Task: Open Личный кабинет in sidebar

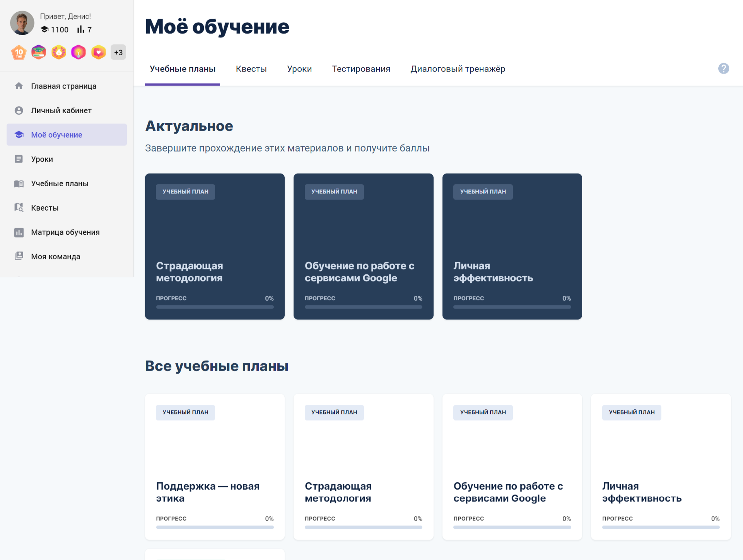Action: pyautogui.click(x=61, y=111)
